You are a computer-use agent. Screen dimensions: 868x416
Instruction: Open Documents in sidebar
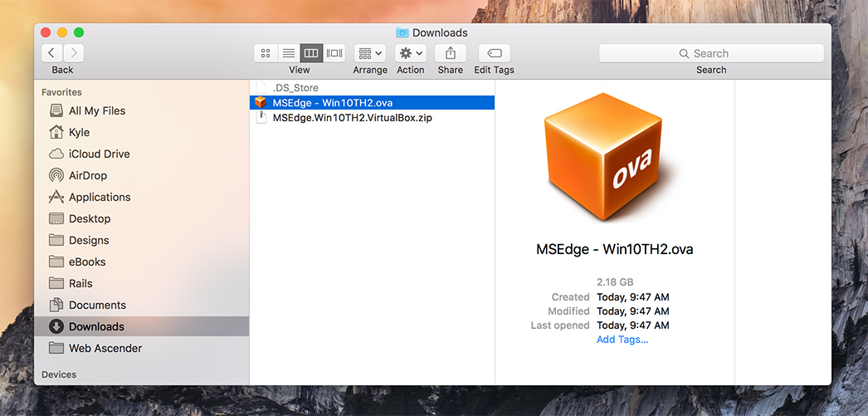(x=144, y=306)
